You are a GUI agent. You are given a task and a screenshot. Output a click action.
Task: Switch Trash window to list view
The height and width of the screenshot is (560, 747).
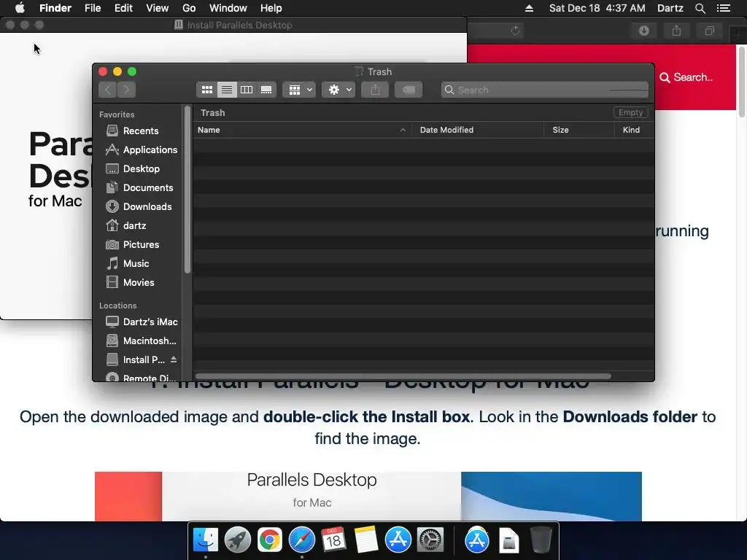(227, 90)
